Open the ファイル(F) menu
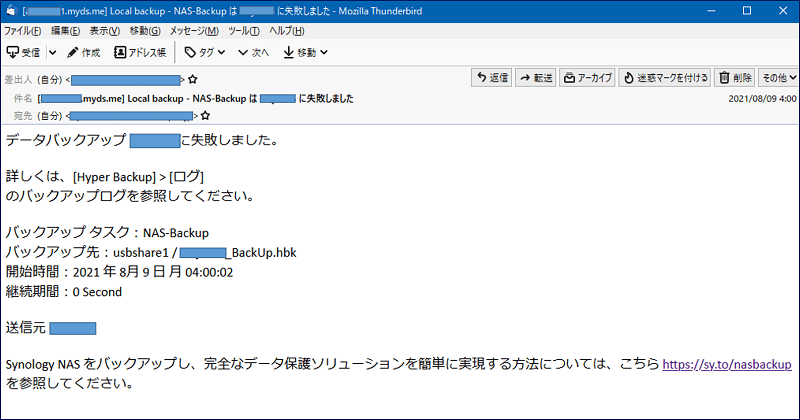 pyautogui.click(x=22, y=31)
